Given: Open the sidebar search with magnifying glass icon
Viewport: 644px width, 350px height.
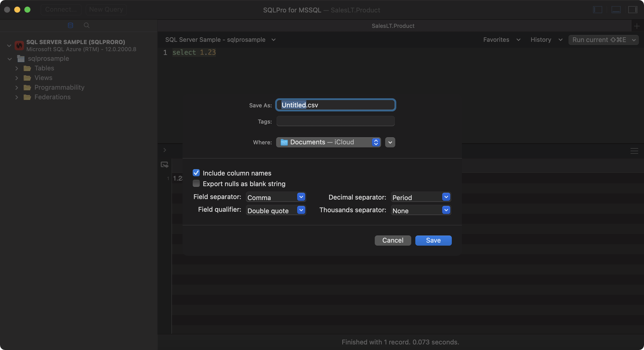Looking at the screenshot, I should coord(86,25).
